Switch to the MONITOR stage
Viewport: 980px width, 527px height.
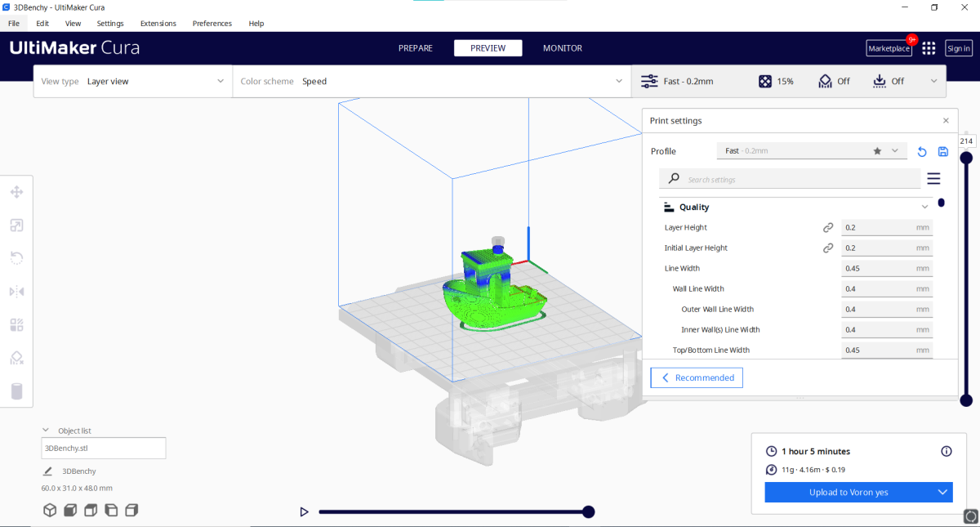coord(563,48)
